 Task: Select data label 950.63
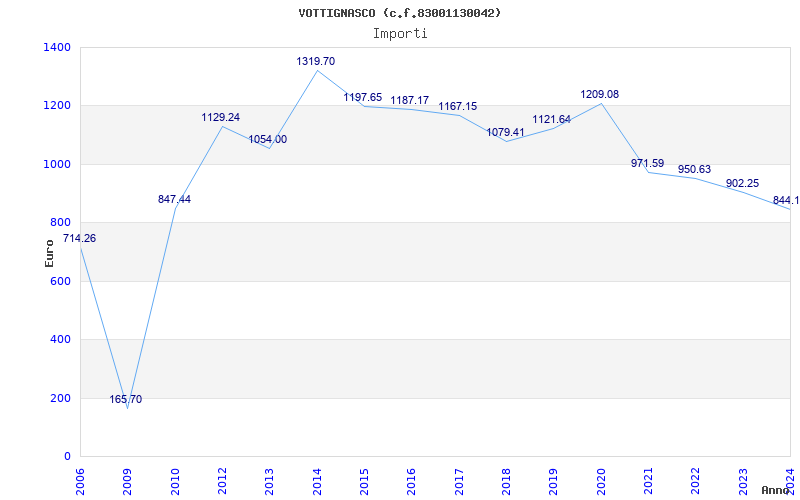coord(694,169)
